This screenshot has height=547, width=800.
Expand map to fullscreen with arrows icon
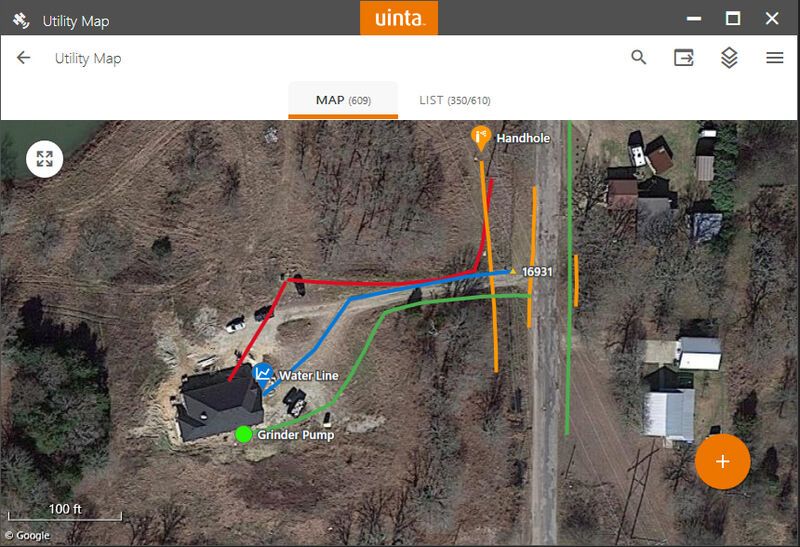(x=44, y=159)
